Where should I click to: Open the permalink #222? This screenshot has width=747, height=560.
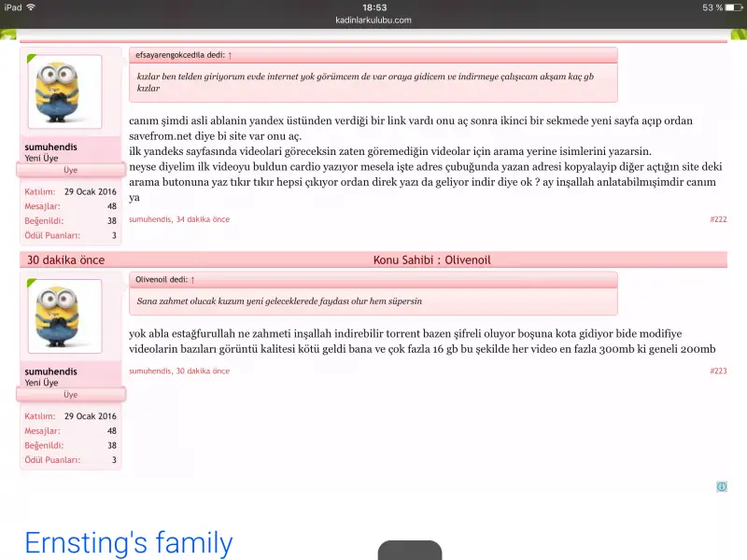click(x=718, y=219)
